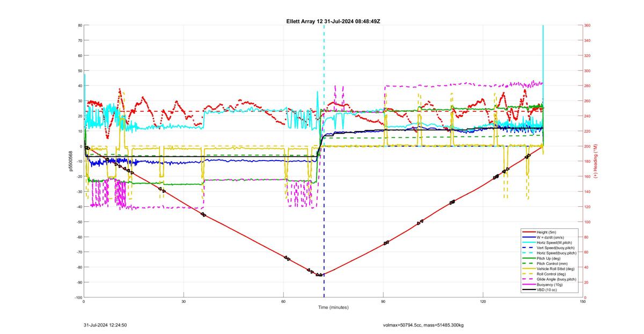
Task: Click the "200" tick on heading axis
Action: click(x=588, y=146)
